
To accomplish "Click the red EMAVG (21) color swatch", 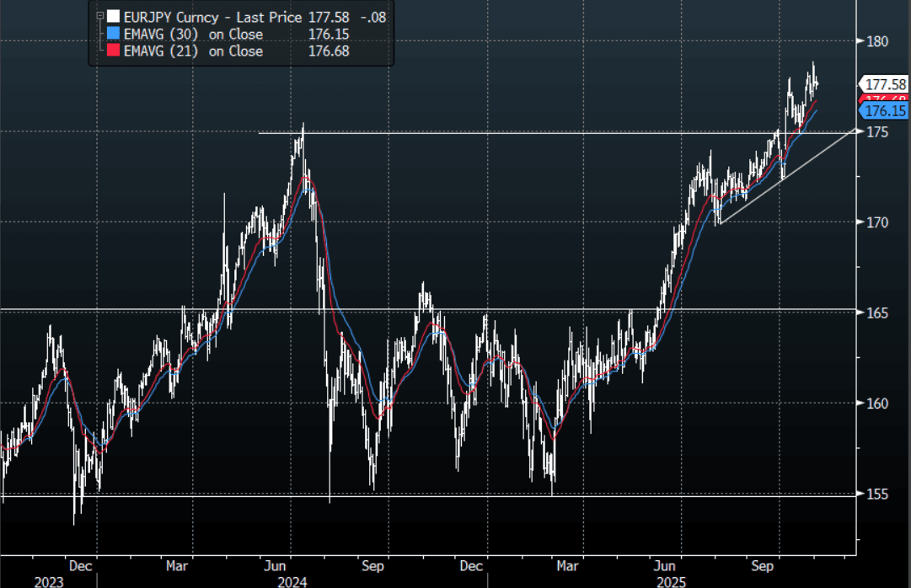I will pyautogui.click(x=115, y=51).
